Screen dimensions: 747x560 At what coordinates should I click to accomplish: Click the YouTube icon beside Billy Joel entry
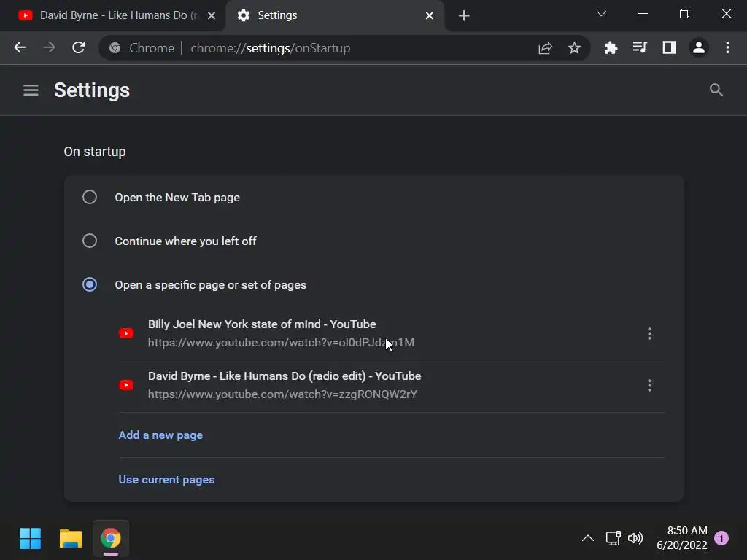[x=126, y=333]
